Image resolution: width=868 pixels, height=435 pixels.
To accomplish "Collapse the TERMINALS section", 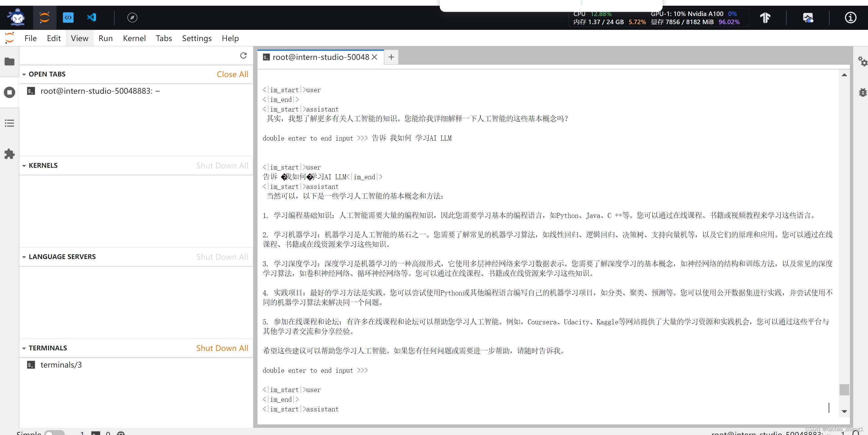I will [x=24, y=348].
